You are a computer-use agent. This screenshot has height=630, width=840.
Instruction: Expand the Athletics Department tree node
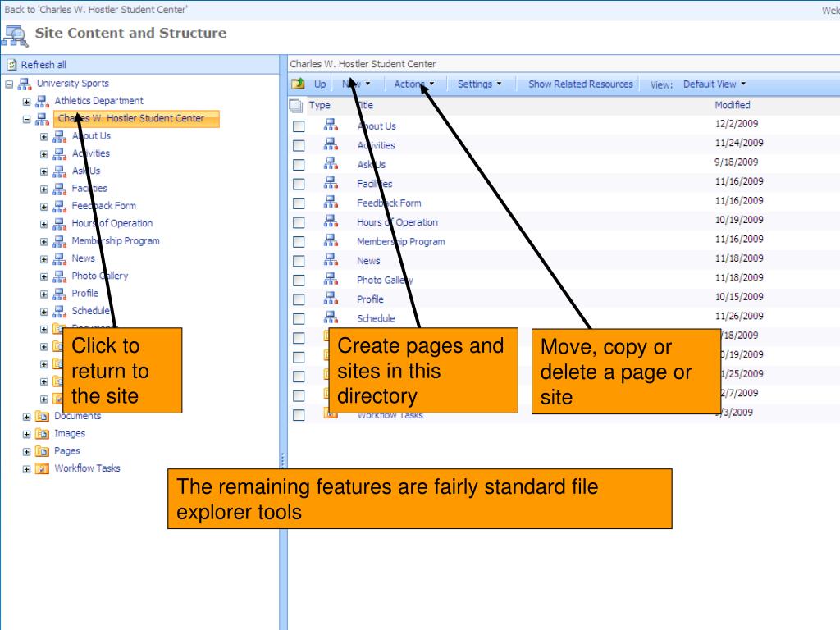point(27,102)
